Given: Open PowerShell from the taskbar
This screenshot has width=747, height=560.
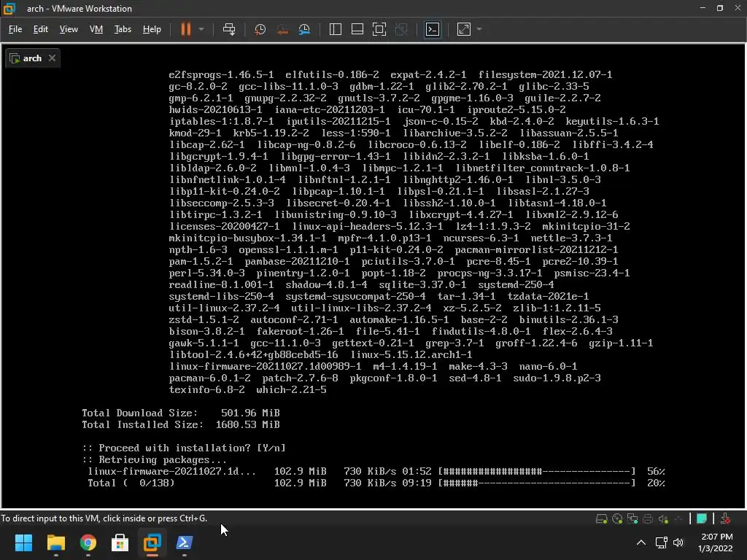Looking at the screenshot, I should click(x=185, y=542).
